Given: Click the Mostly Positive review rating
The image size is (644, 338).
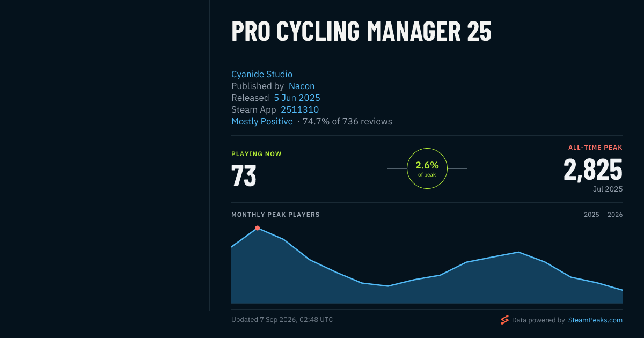Looking at the screenshot, I should click(262, 121).
